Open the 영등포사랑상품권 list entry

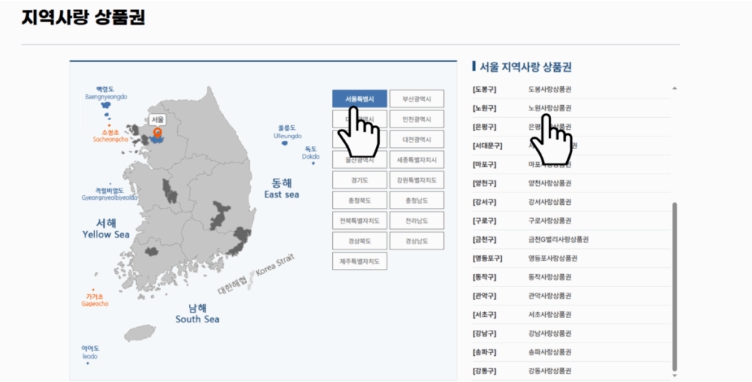pos(552,258)
